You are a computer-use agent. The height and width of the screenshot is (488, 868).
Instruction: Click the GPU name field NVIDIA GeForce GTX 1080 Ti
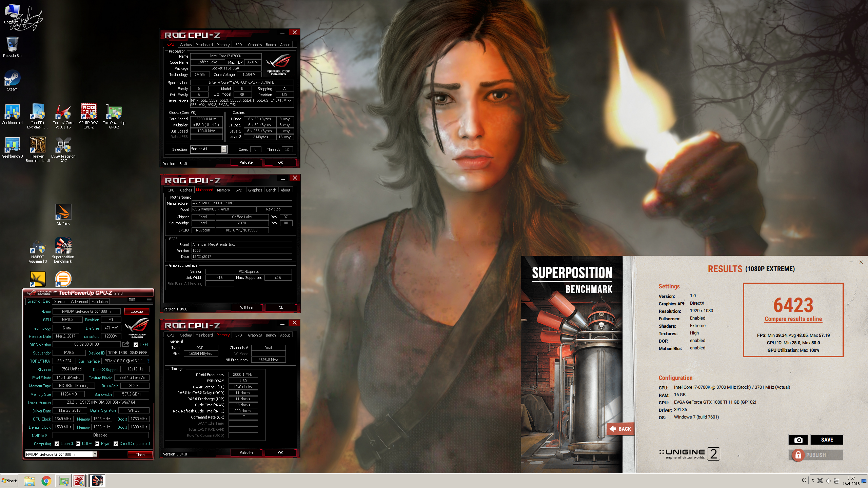pos(86,311)
